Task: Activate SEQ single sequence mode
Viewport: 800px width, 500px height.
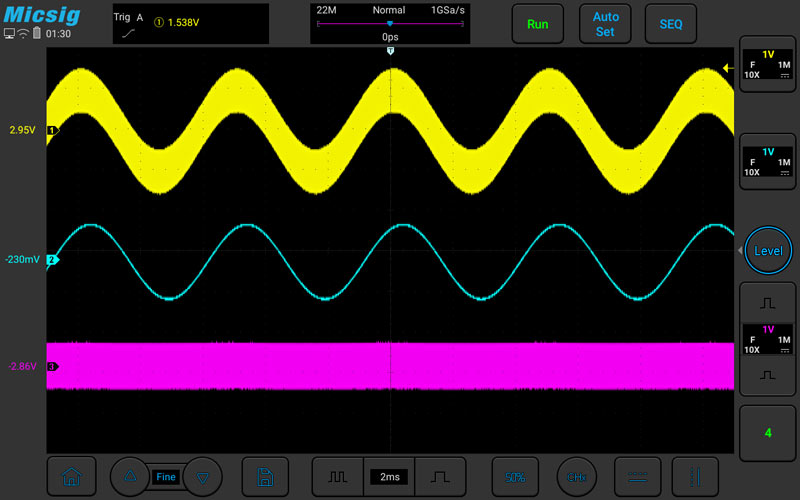Action: (670, 24)
